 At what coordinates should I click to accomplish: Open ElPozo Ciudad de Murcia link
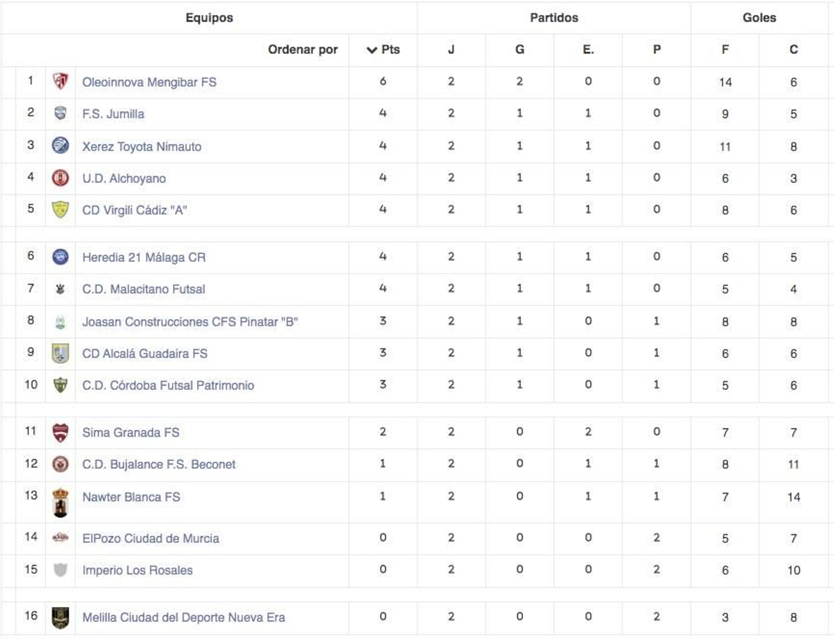point(151,538)
